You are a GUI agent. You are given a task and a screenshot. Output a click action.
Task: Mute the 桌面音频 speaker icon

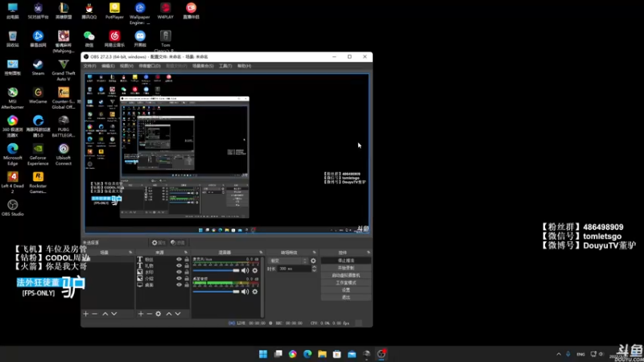coord(246,292)
